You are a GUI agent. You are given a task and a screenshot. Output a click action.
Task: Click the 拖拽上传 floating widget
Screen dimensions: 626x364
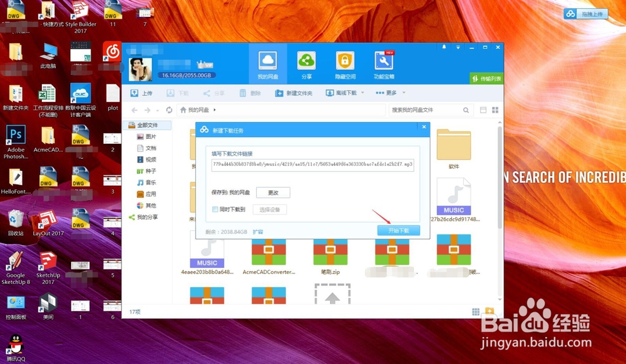586,14
